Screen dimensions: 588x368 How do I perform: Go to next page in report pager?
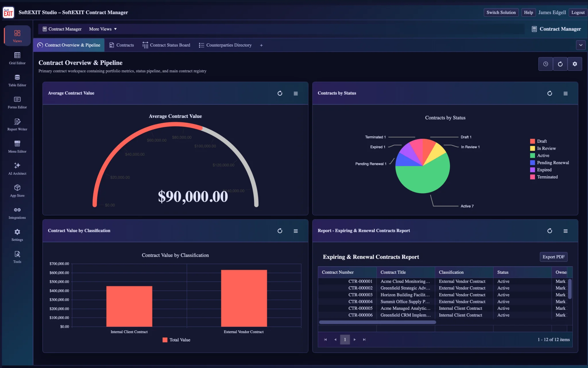point(355,340)
